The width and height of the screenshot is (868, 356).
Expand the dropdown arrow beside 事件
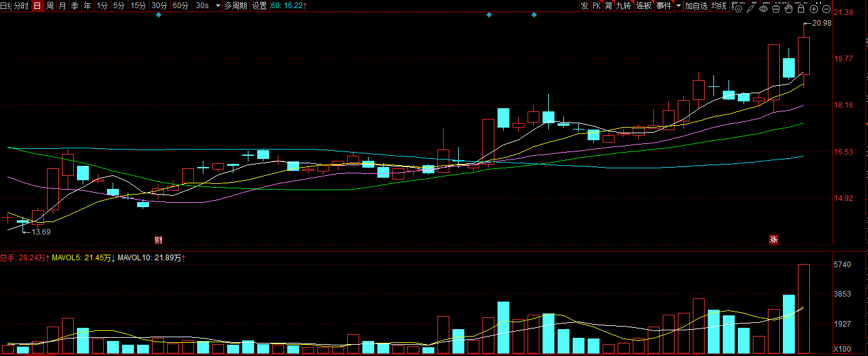(678, 6)
